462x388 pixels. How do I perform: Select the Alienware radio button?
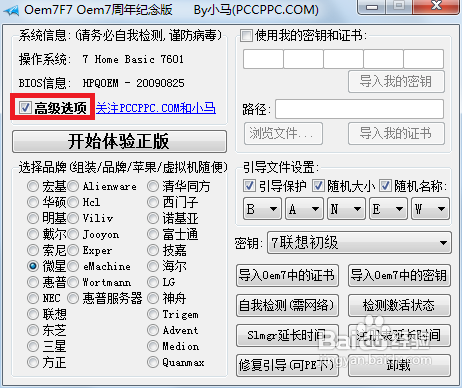pyautogui.click(x=73, y=186)
